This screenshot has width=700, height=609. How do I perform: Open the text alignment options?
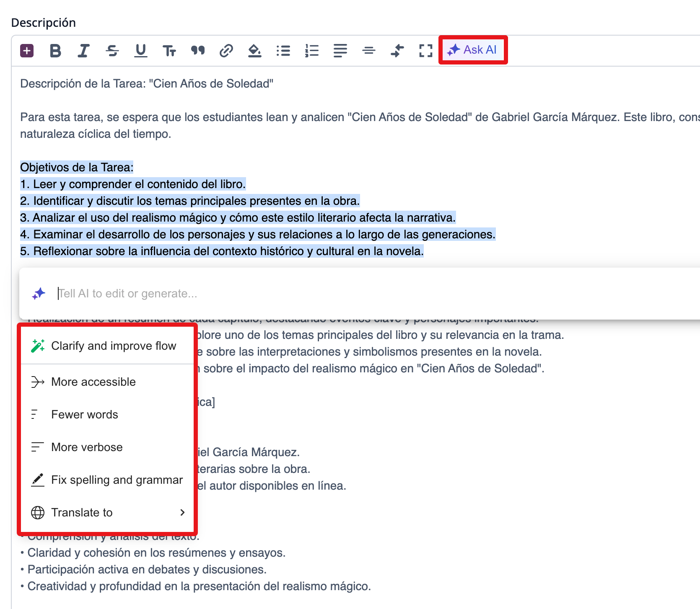tap(340, 51)
